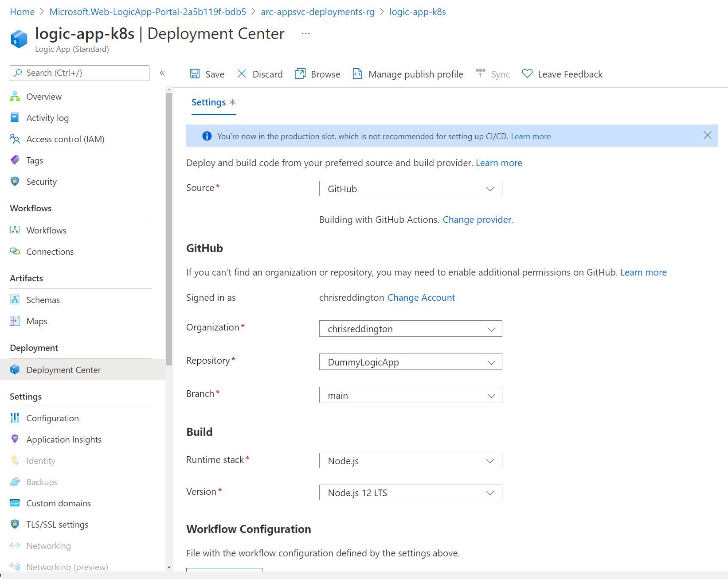This screenshot has width=728, height=579.
Task: Click the Save toolbar icon
Action: tap(195, 74)
